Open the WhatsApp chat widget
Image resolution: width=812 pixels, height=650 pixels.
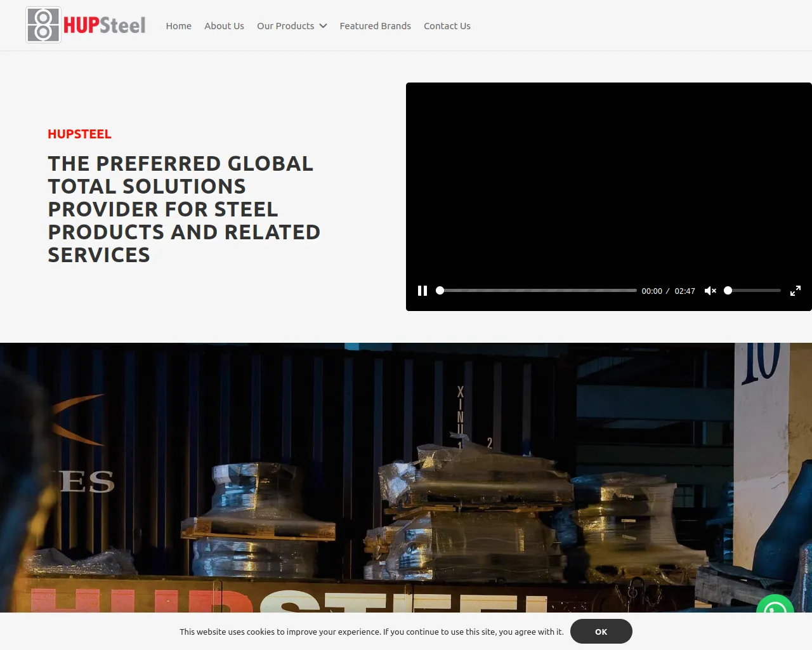(775, 611)
